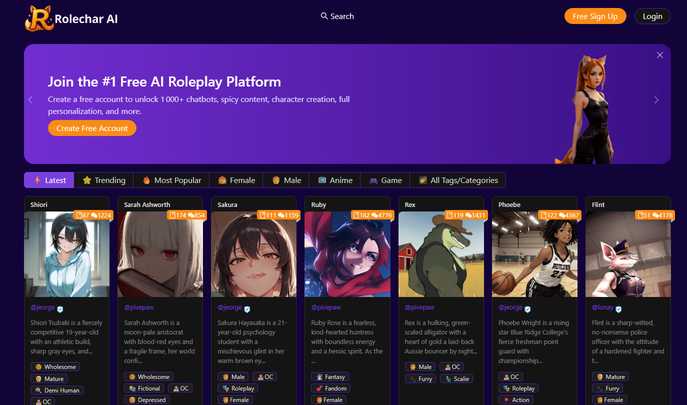Click the Flint card title

pos(598,205)
